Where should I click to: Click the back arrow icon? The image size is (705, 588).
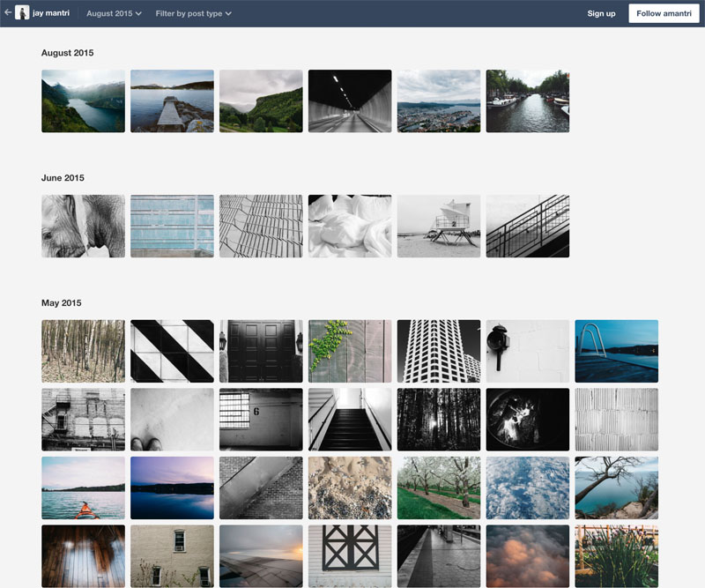[x=8, y=13]
